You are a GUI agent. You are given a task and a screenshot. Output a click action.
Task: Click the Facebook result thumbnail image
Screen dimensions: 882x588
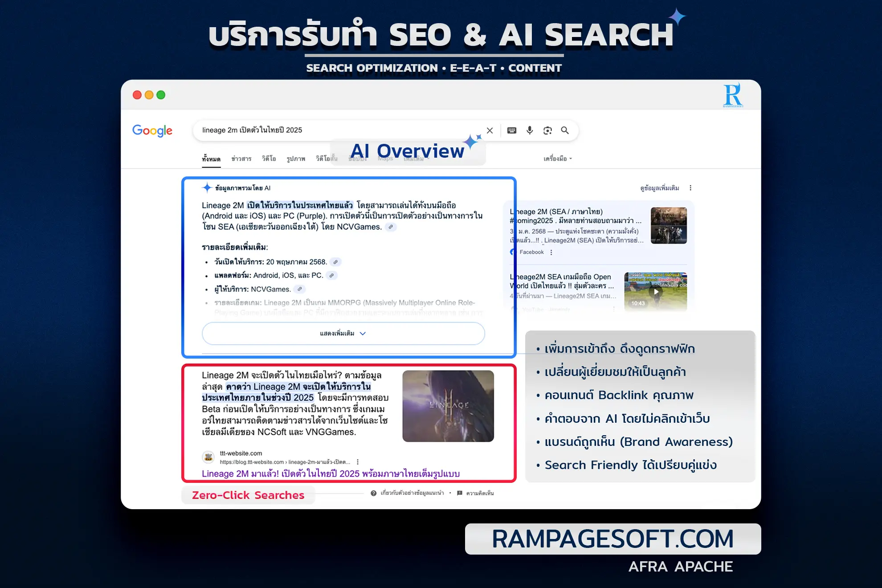pos(669,225)
